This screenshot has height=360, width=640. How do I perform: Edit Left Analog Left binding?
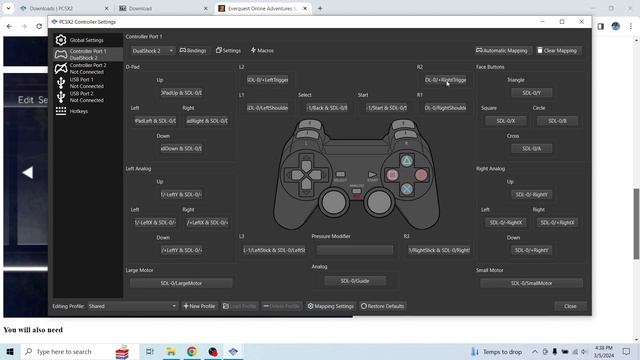point(155,222)
